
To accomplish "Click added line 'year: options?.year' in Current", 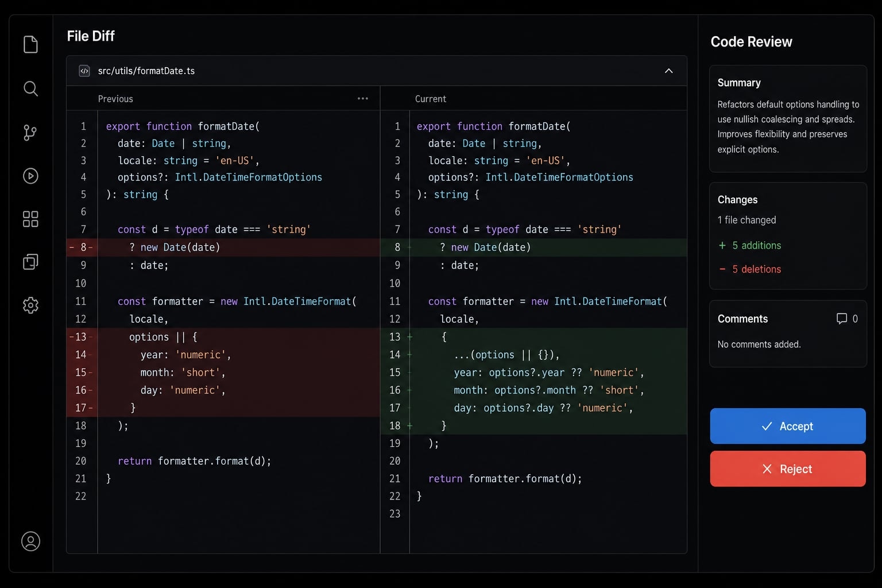I will [x=549, y=373].
